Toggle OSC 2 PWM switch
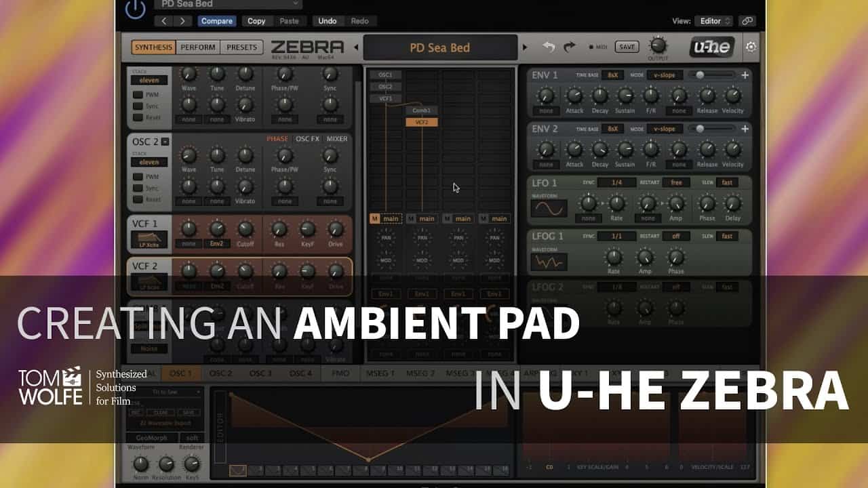This screenshot has height=488, width=868. [138, 177]
